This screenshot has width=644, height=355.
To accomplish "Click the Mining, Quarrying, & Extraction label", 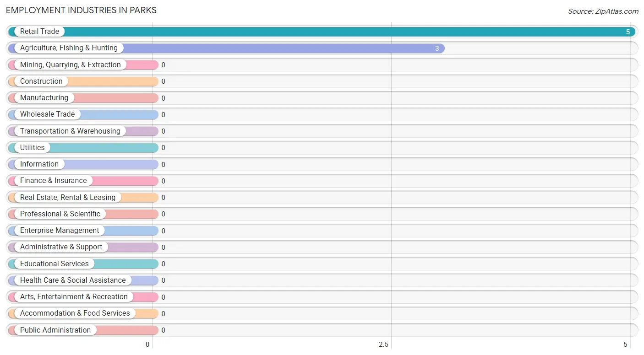I will pyautogui.click(x=71, y=65).
